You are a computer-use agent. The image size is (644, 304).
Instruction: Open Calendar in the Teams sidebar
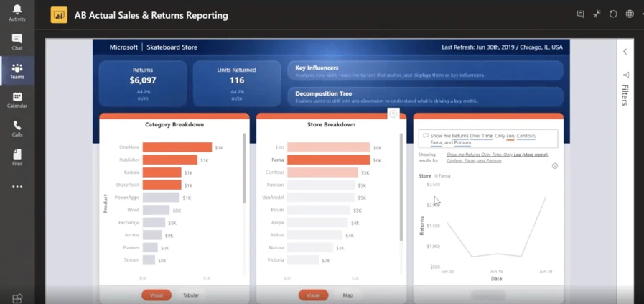coord(17,100)
